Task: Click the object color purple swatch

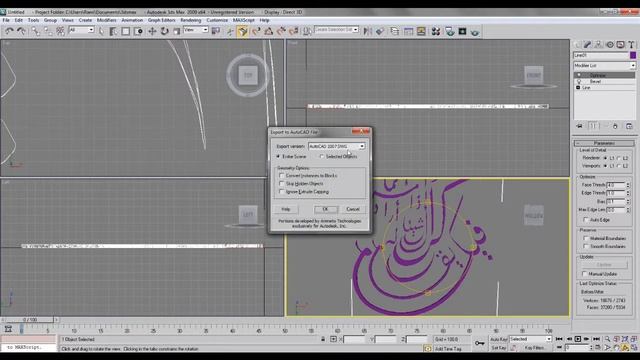Action: pos(633,55)
